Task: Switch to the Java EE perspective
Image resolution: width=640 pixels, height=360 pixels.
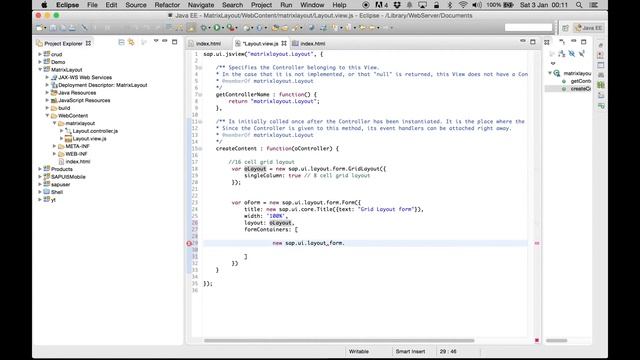Action: click(588, 28)
